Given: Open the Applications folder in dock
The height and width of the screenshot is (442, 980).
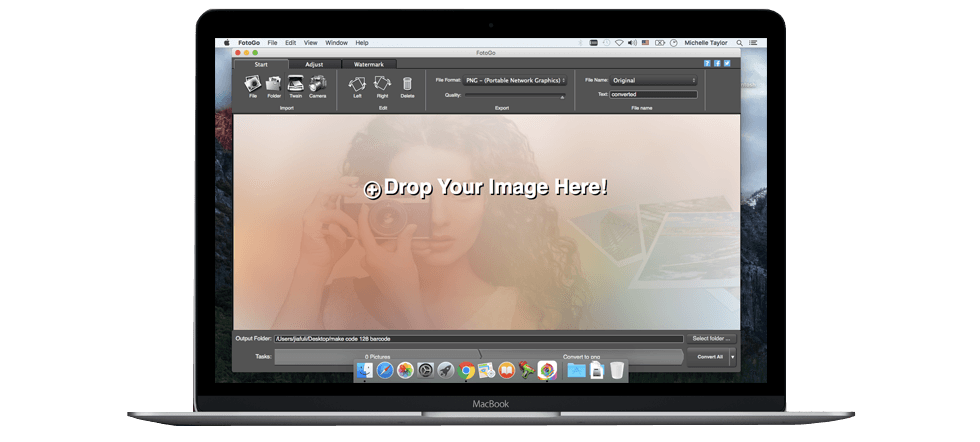Looking at the screenshot, I should tap(576, 371).
